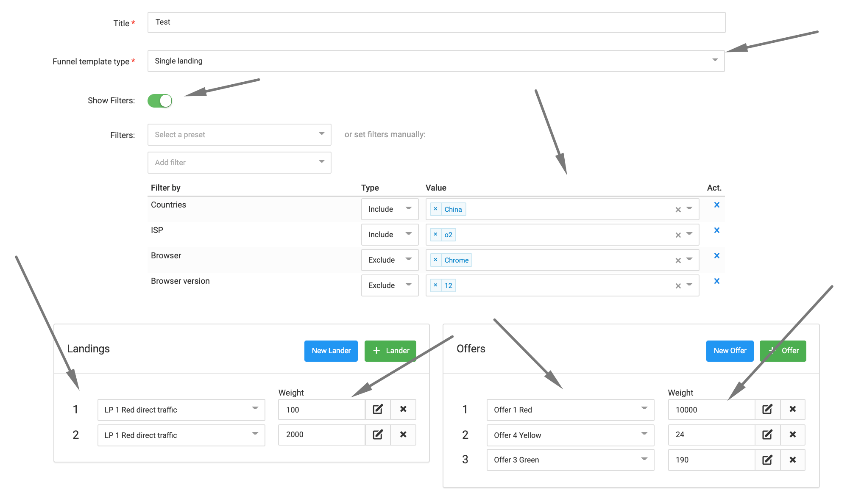Image resolution: width=864 pixels, height=504 pixels.
Task: Click the green Offer button to add one
Action: pos(783,350)
